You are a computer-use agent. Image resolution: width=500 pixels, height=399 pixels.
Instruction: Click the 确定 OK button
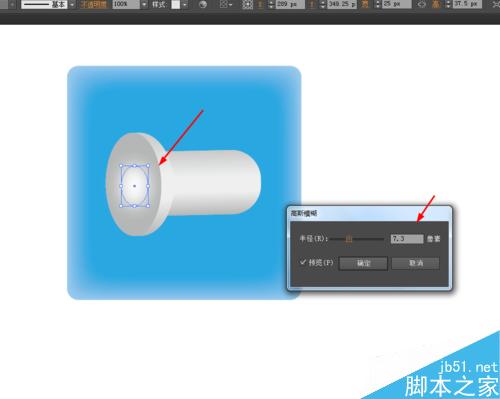(x=363, y=263)
